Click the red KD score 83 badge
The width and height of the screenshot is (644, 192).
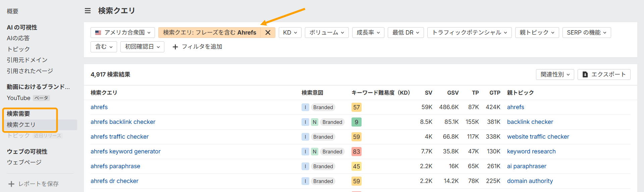tap(356, 152)
